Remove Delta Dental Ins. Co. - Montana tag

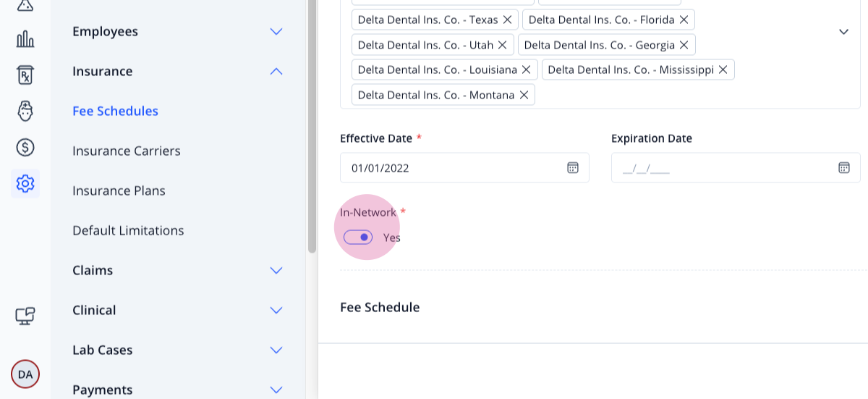pyautogui.click(x=524, y=95)
